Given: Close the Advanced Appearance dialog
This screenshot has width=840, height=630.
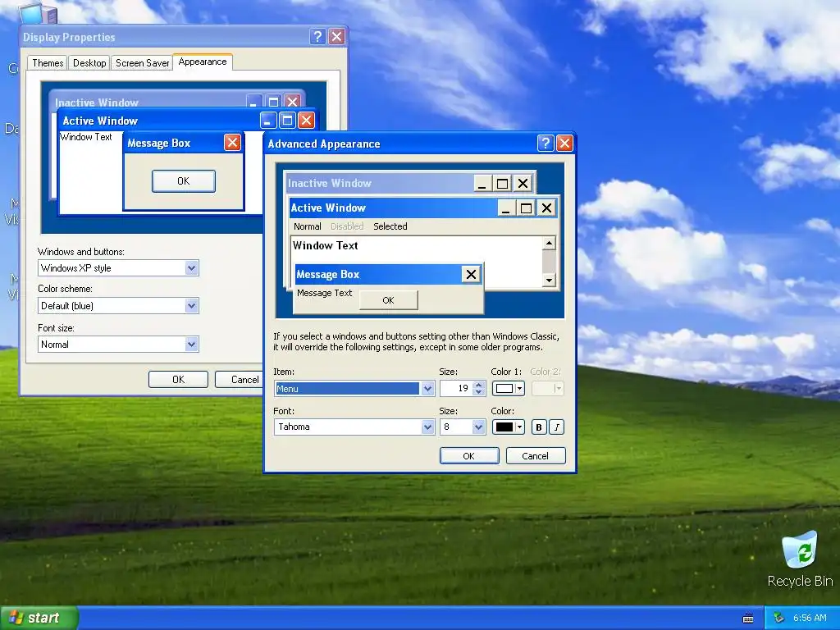Looking at the screenshot, I should coord(564,143).
